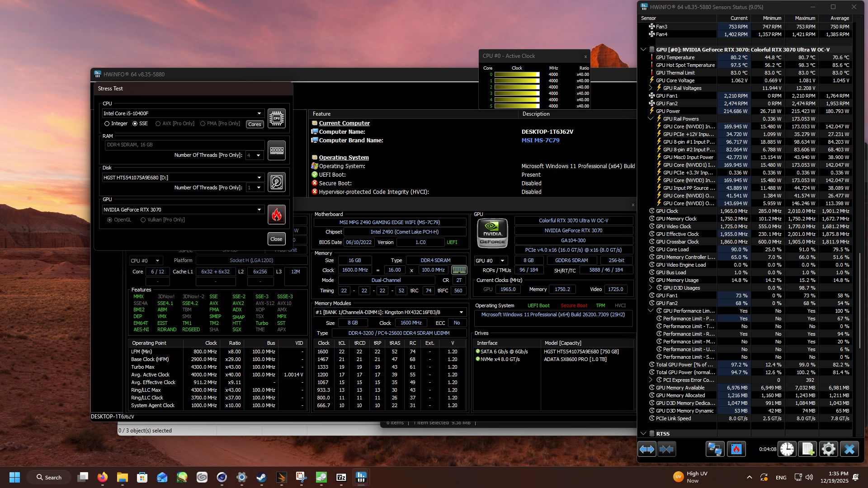The height and width of the screenshot is (488, 868).
Task: Sort by the Average column header
Action: point(835,19)
